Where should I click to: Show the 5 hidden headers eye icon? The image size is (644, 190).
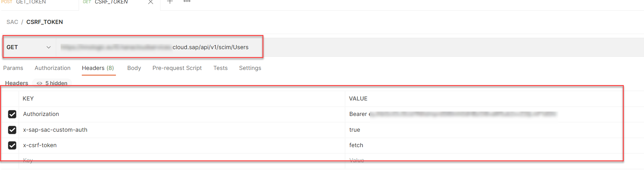tap(39, 83)
